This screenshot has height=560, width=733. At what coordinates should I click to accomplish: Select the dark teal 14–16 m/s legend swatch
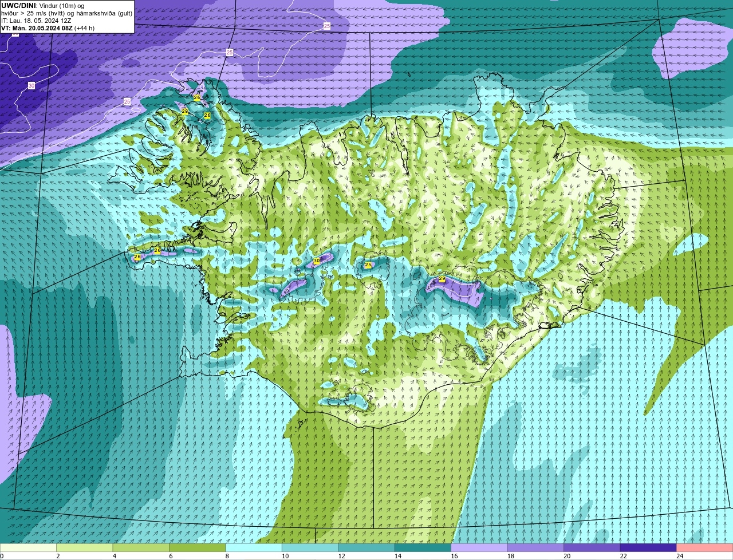(x=423, y=548)
